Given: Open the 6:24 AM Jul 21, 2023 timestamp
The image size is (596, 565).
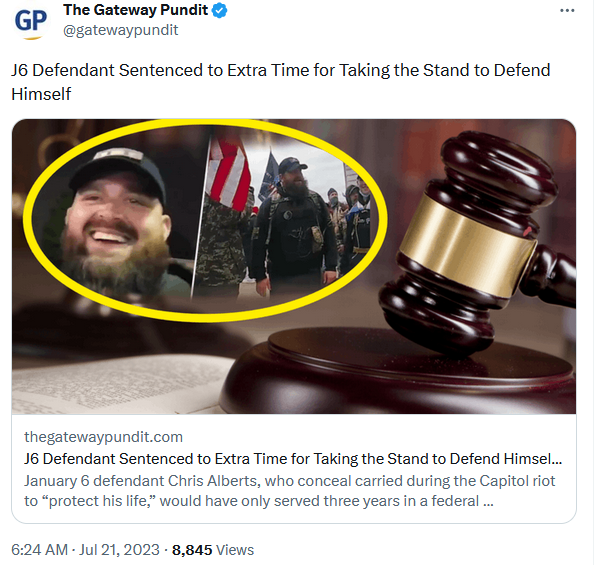Looking at the screenshot, I should point(85,550).
